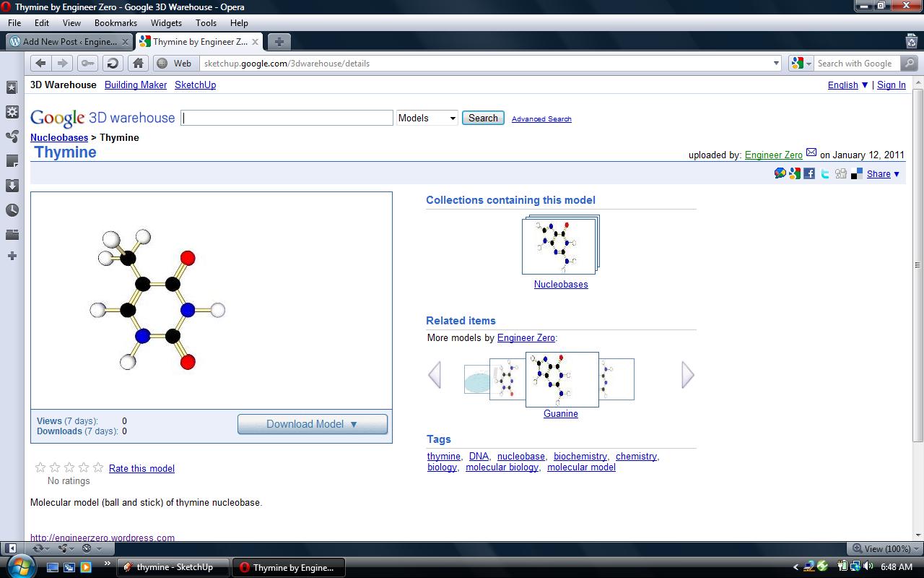Click the Twitter share icon

tap(825, 173)
